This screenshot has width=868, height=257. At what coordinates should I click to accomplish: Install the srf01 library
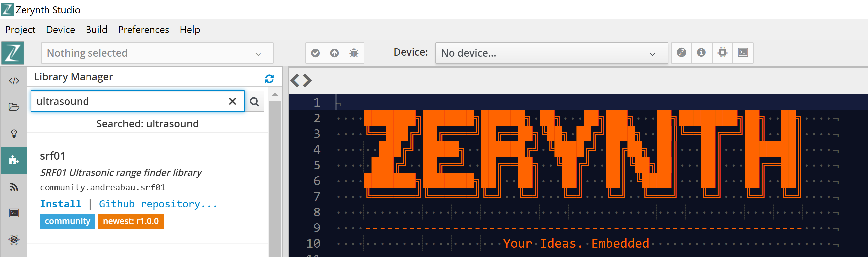pyautogui.click(x=60, y=204)
